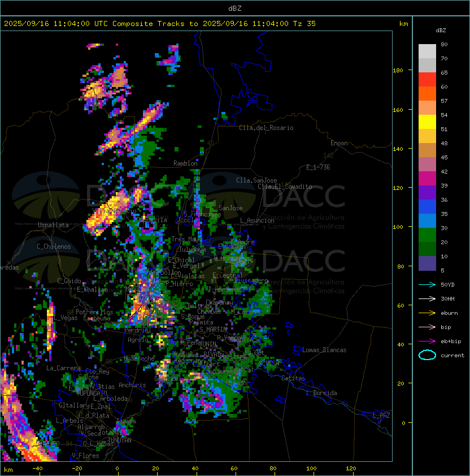Viewport: 470px width, 476px height.
Task: Click the yellow eburn arrow in legend
Action: point(427,313)
